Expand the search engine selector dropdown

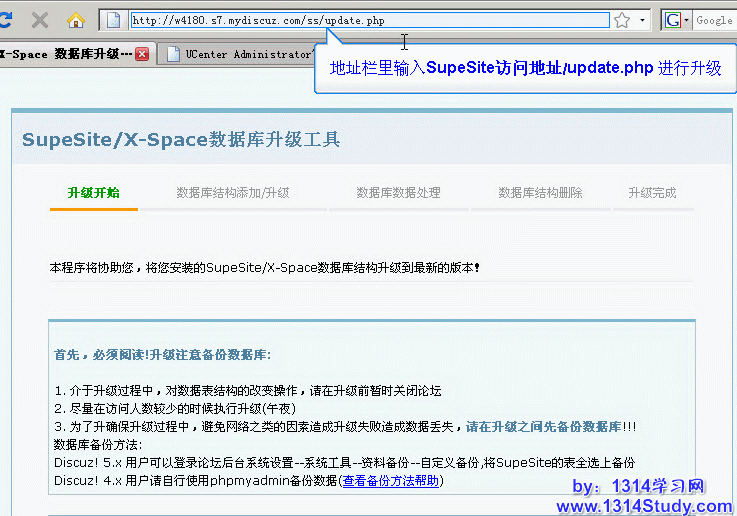[x=686, y=20]
